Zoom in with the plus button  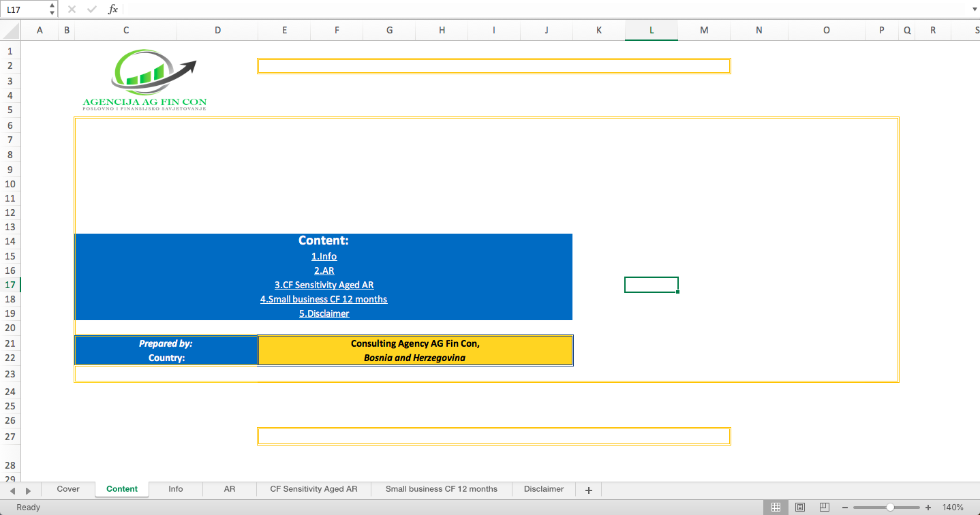pyautogui.click(x=928, y=508)
